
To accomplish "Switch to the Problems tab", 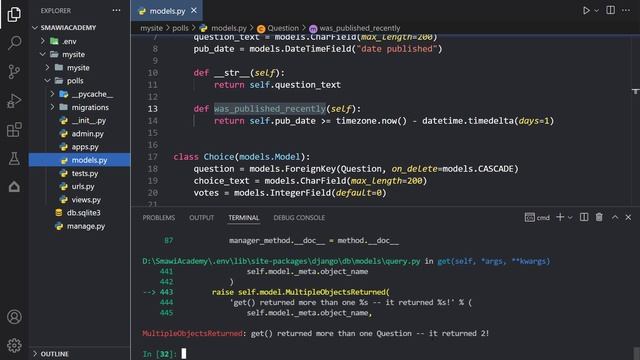I will [x=159, y=218].
